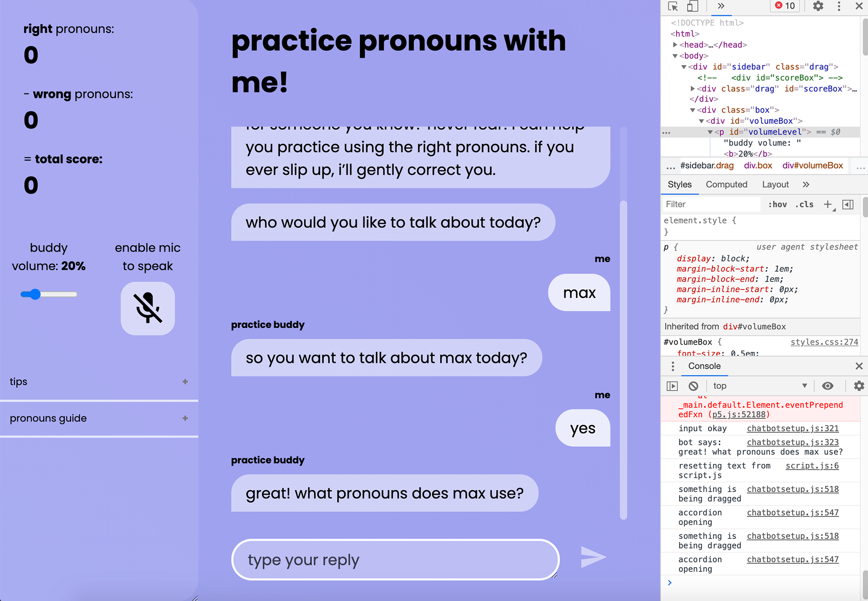This screenshot has width=868, height=601.
Task: Show more style pane tabs chevron
Action: click(806, 185)
